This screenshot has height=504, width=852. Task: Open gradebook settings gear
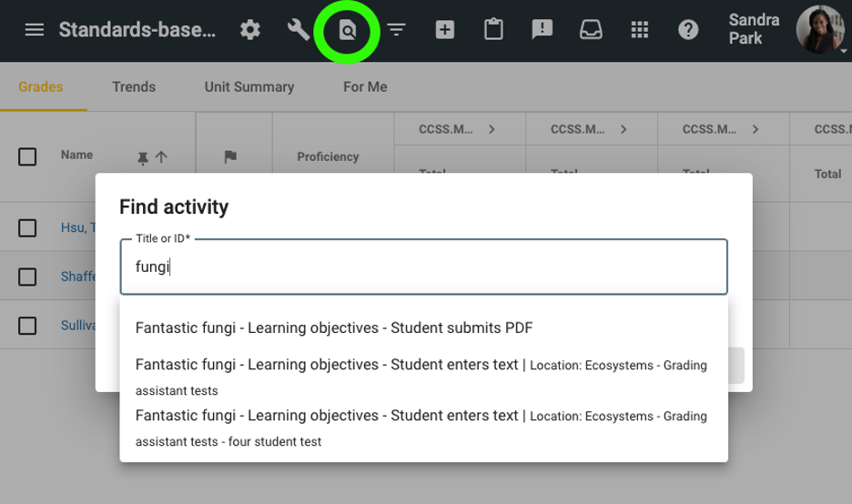(x=250, y=29)
